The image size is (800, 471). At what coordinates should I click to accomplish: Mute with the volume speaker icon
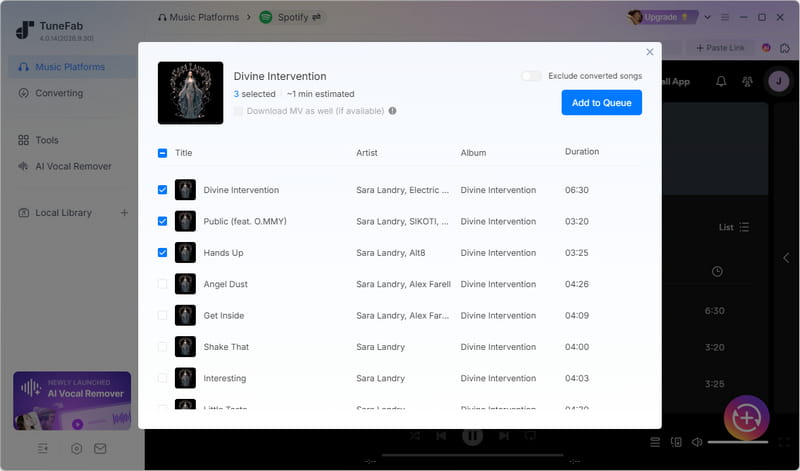[696, 442]
